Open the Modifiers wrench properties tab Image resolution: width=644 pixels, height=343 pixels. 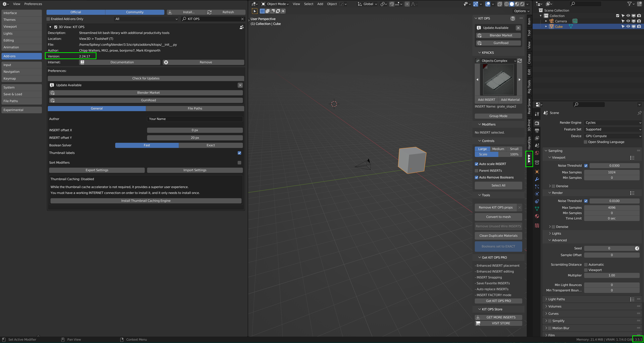[537, 180]
